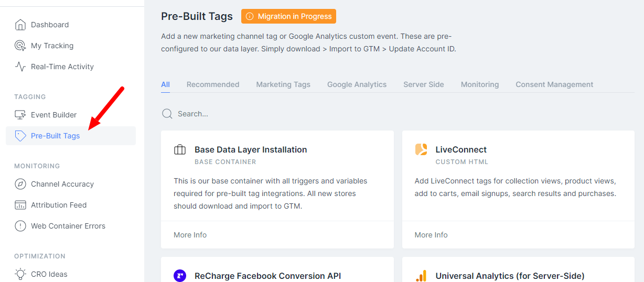The height and width of the screenshot is (282, 644).
Task: Switch to the Server Side tab
Action: point(424,84)
